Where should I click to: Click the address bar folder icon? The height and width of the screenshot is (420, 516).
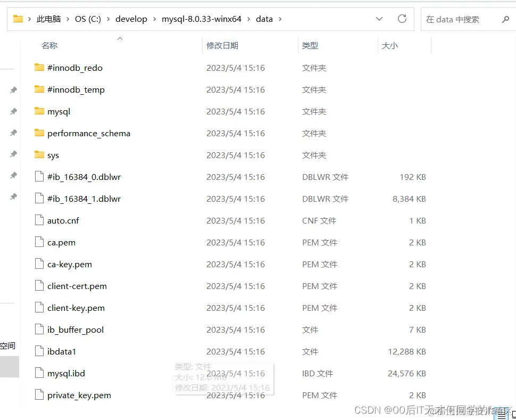18,19
